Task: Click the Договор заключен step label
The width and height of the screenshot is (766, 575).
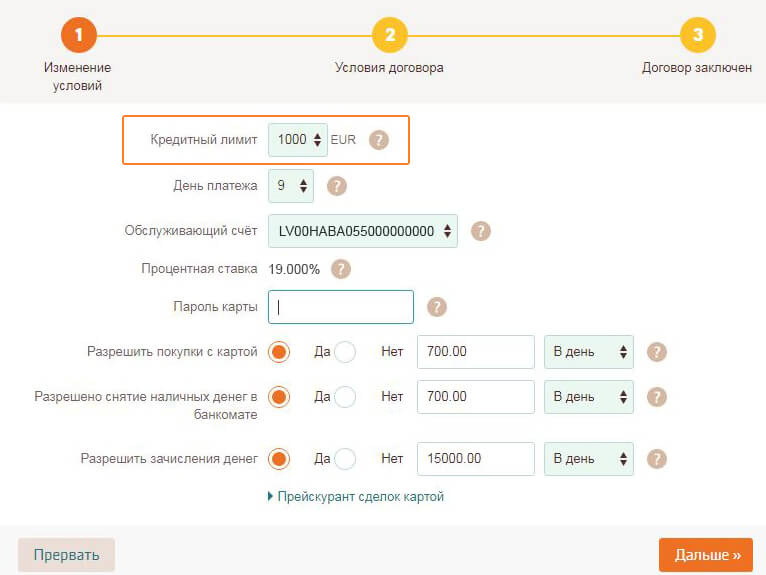Action: tap(697, 68)
